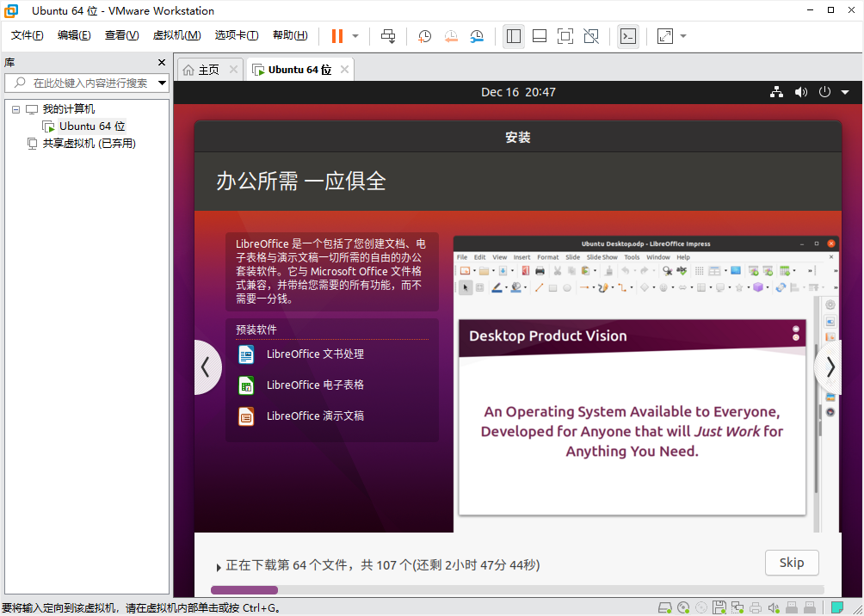
Task: Click the LibreOffice Calc spreadsheet icon
Action: pos(246,385)
